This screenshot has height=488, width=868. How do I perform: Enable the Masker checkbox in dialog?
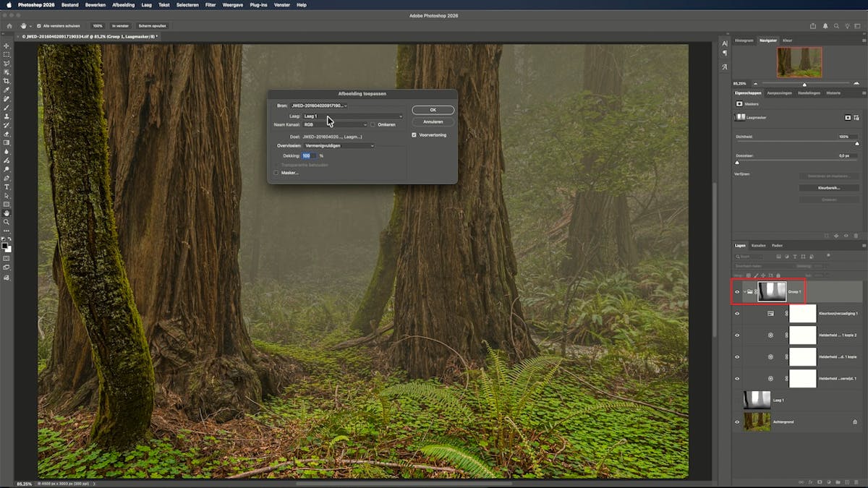276,173
